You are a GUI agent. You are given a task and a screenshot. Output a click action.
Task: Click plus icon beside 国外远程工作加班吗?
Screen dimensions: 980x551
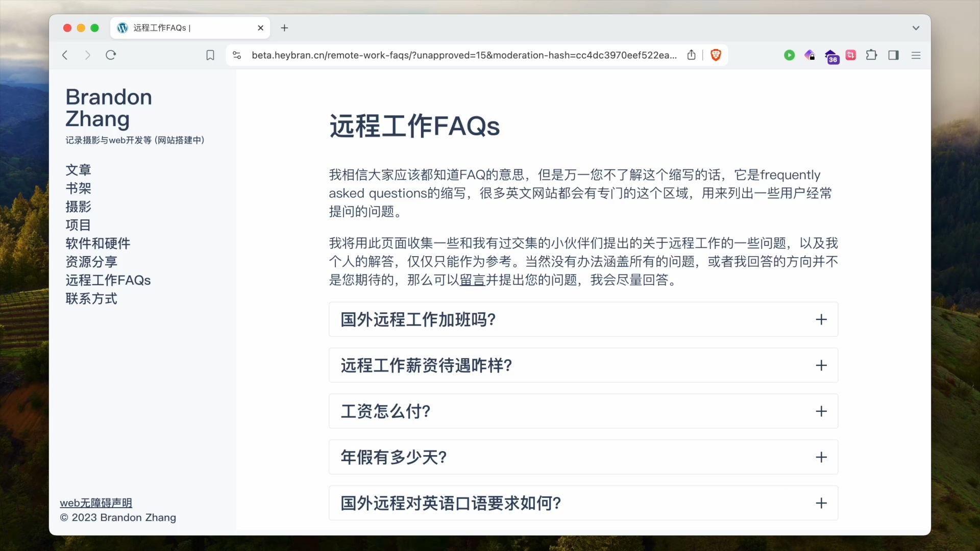[x=821, y=319]
